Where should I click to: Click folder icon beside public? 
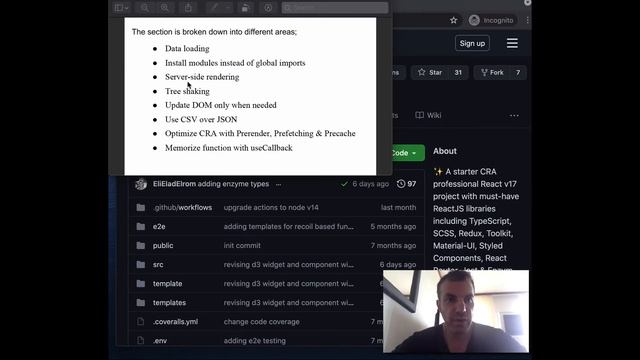pos(141,245)
